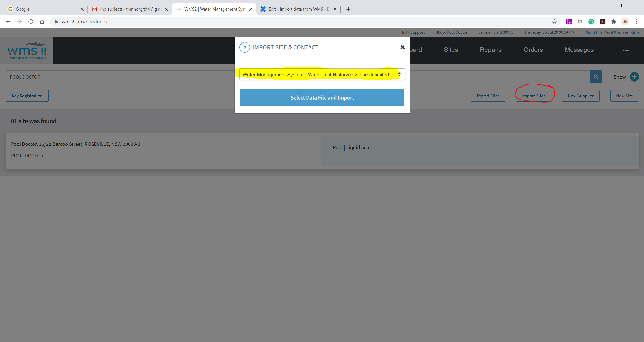
Task: Click the browser home icon
Action: tap(42, 22)
